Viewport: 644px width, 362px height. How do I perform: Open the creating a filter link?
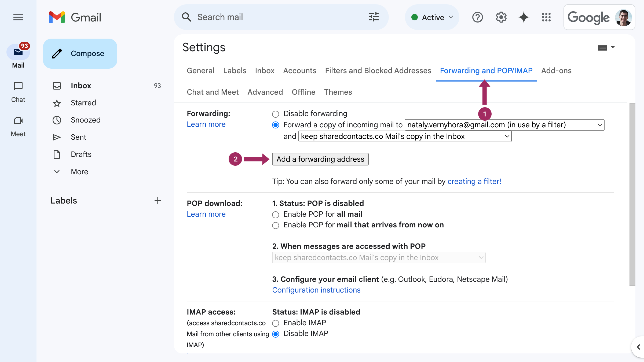click(474, 182)
